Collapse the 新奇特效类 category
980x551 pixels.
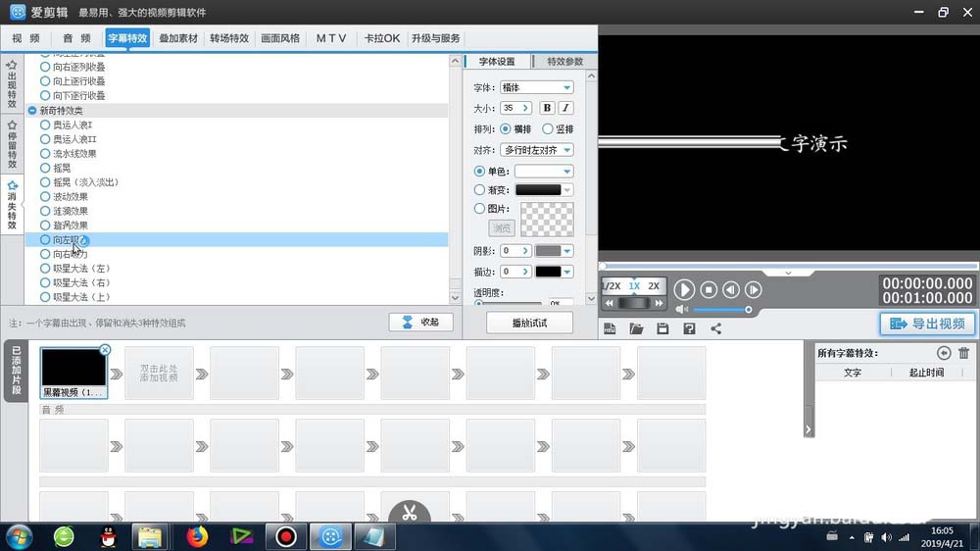click(32, 110)
